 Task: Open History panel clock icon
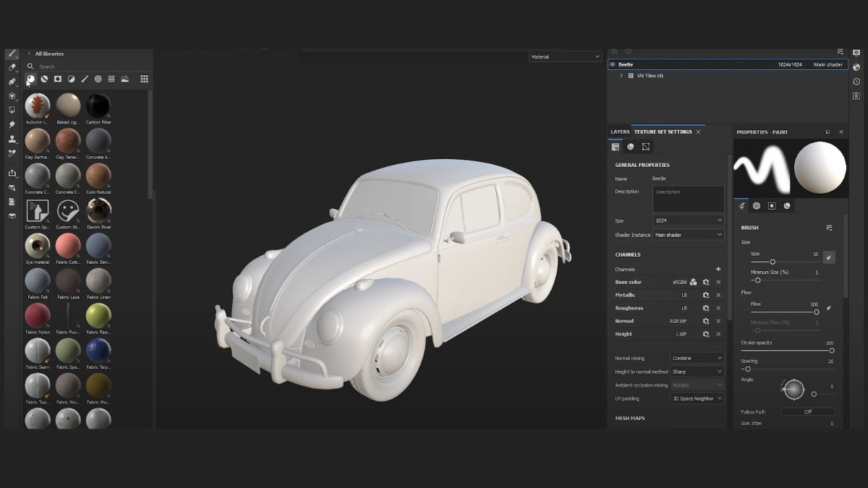[x=856, y=82]
